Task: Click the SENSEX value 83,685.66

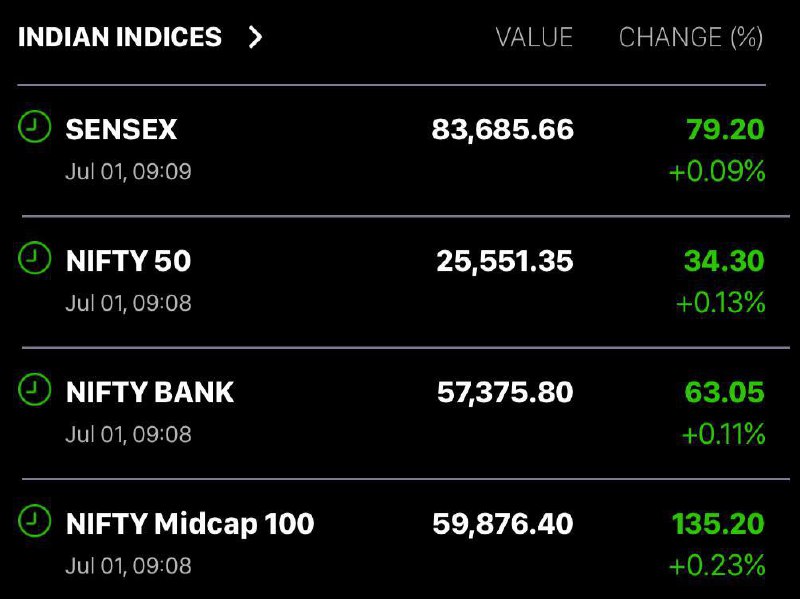Action: (503, 130)
